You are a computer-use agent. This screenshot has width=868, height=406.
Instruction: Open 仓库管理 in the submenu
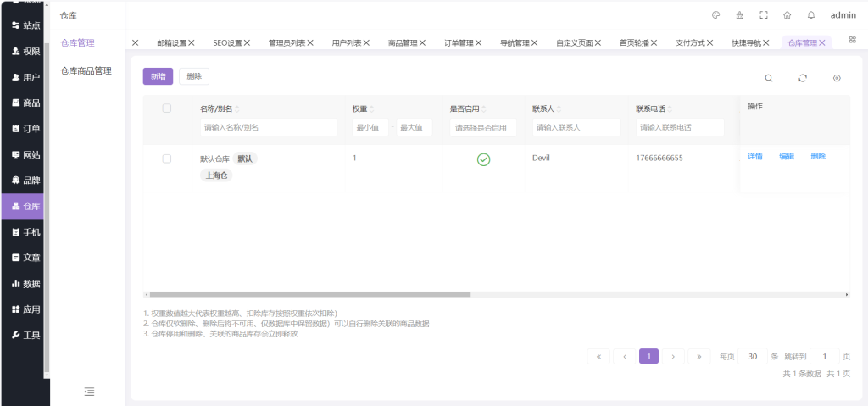coord(77,42)
